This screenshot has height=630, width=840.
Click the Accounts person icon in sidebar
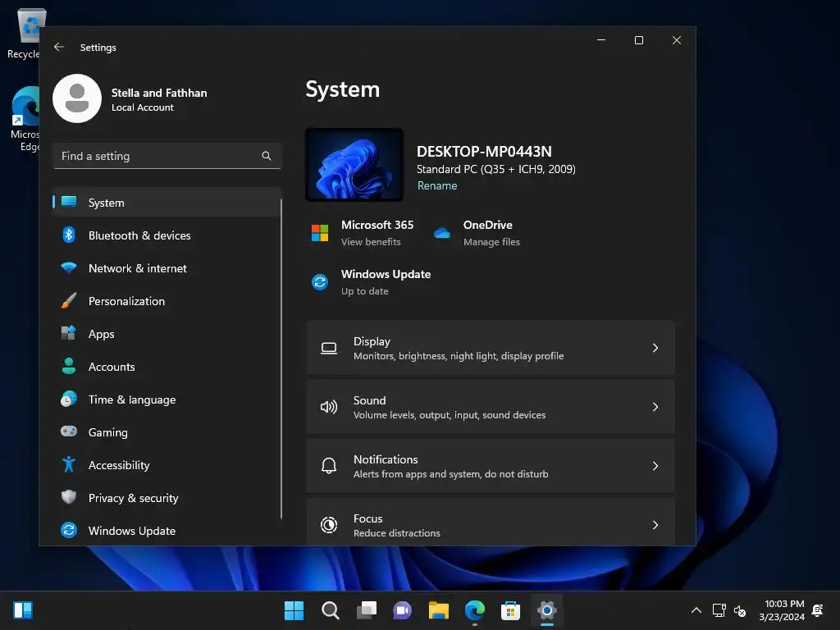[69, 366]
